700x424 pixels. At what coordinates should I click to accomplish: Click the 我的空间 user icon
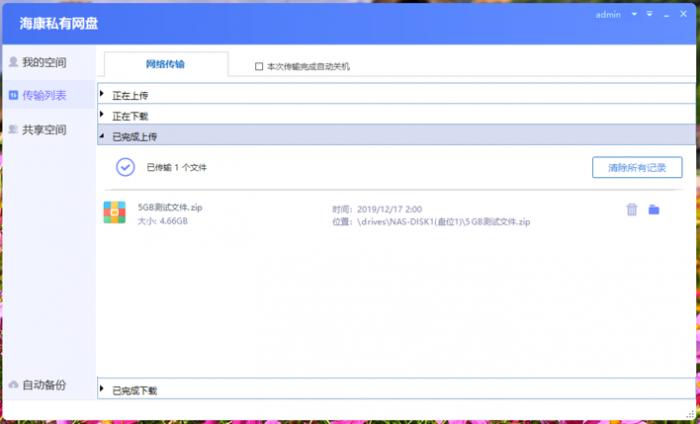click(x=13, y=62)
